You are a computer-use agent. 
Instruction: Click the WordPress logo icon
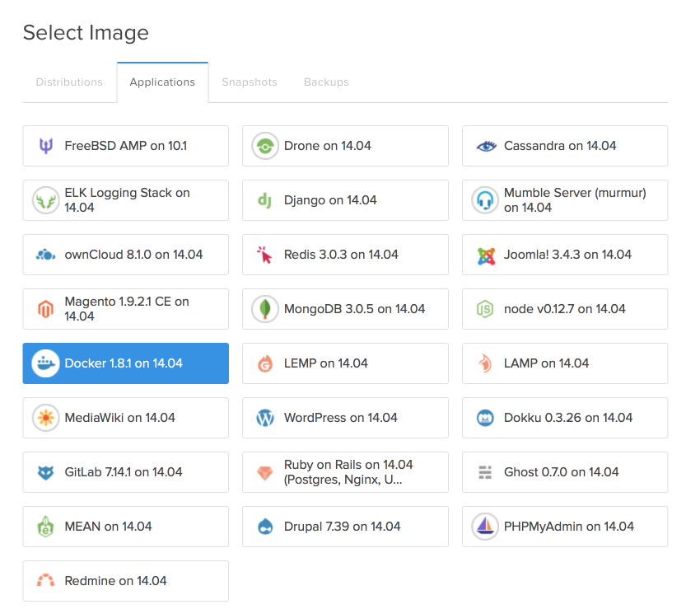[x=265, y=418]
